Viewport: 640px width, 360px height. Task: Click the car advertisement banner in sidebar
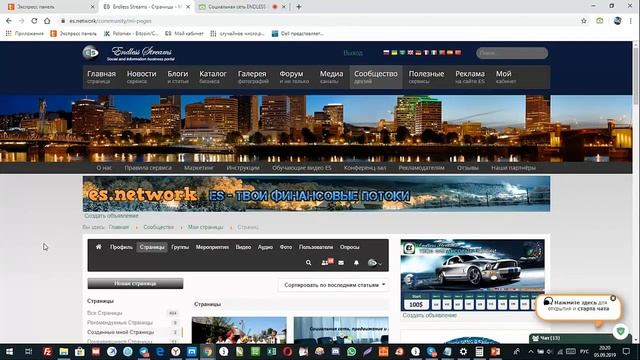[x=472, y=276]
